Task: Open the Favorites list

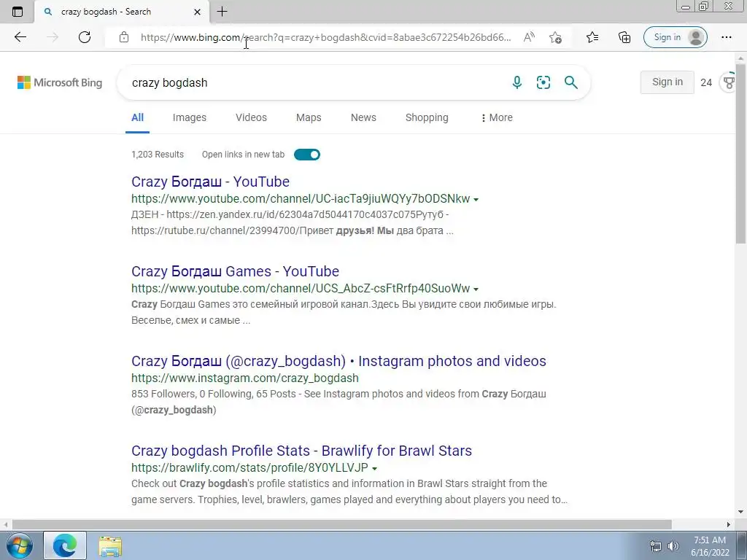Action: pyautogui.click(x=592, y=37)
